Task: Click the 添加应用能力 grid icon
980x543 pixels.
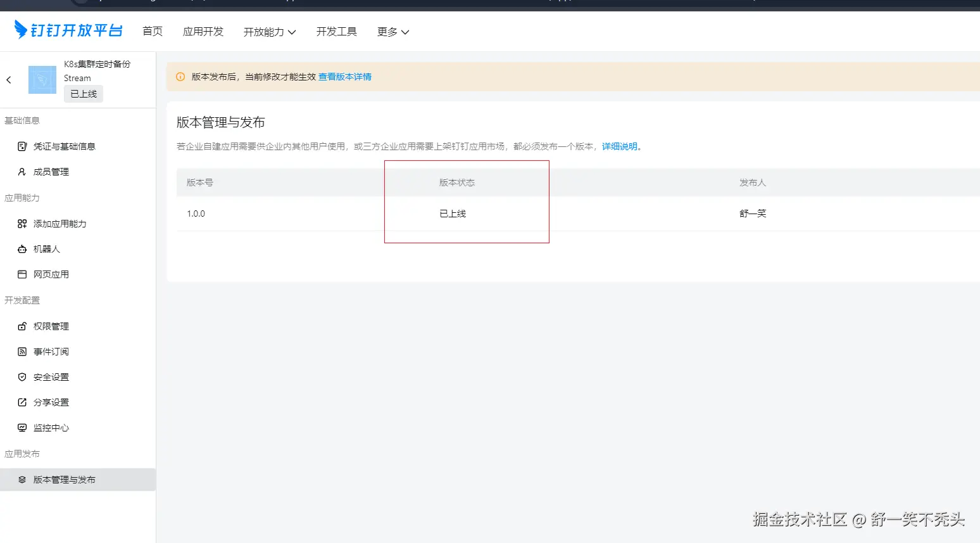Action: [x=22, y=224]
